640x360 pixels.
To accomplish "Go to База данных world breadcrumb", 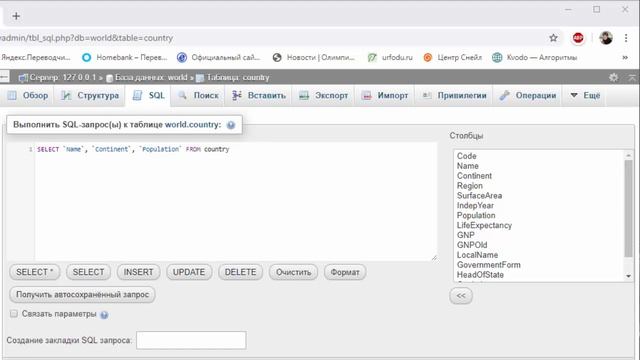I will (147, 78).
